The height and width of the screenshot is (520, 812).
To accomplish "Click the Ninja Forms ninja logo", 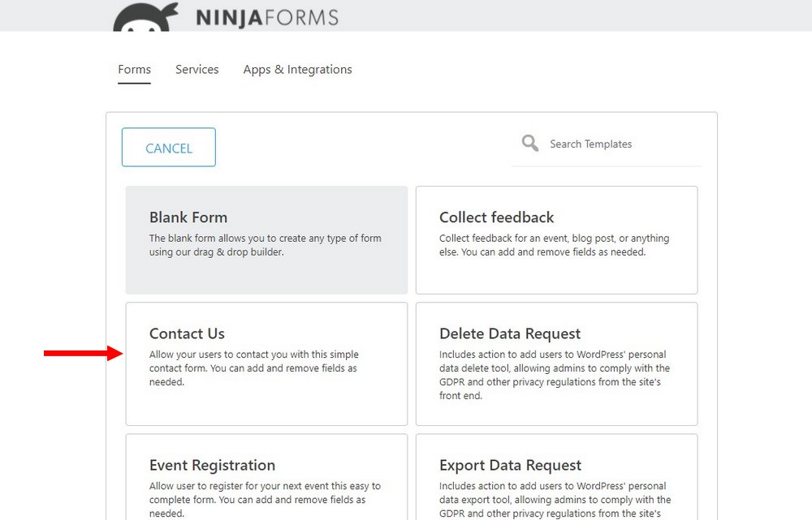I will click(x=145, y=17).
